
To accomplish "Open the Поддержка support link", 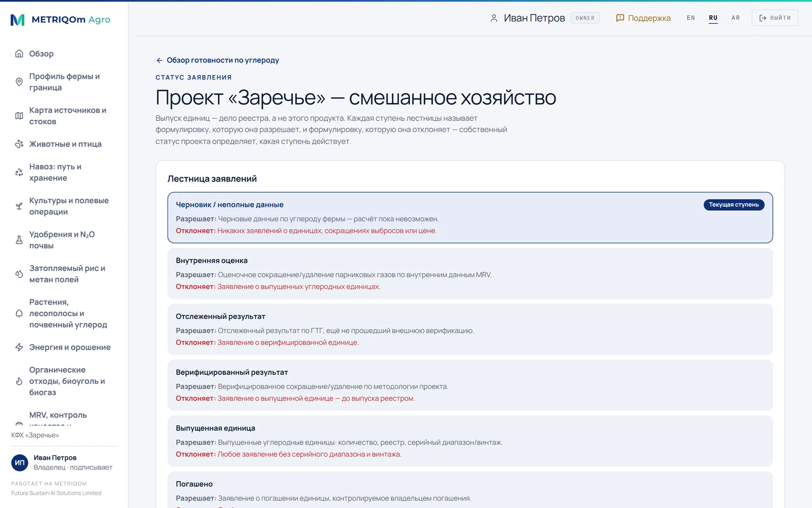I will tap(643, 18).
